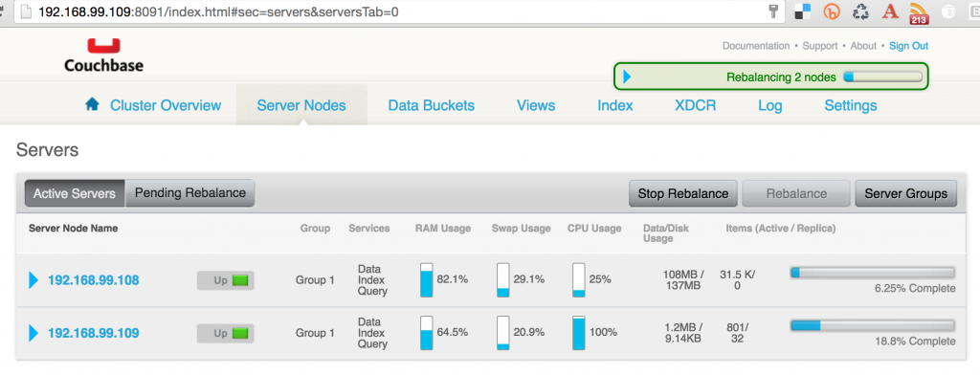The height and width of the screenshot is (375, 980).
Task: Click the orange circular b extension icon
Action: (x=832, y=11)
